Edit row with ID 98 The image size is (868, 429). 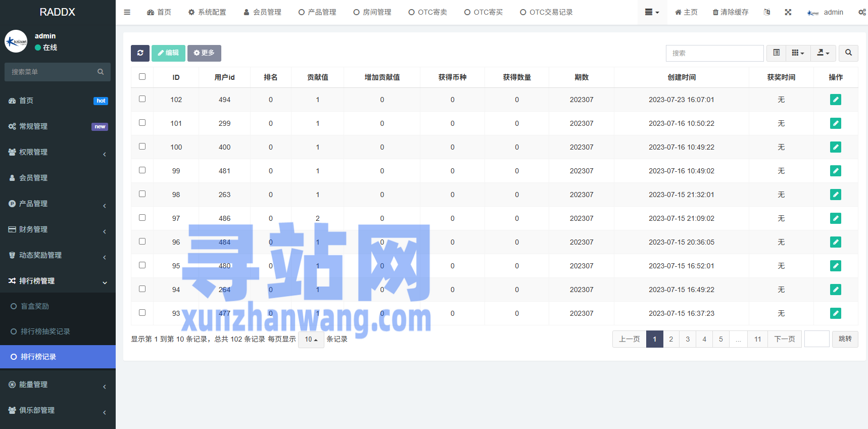tap(836, 195)
